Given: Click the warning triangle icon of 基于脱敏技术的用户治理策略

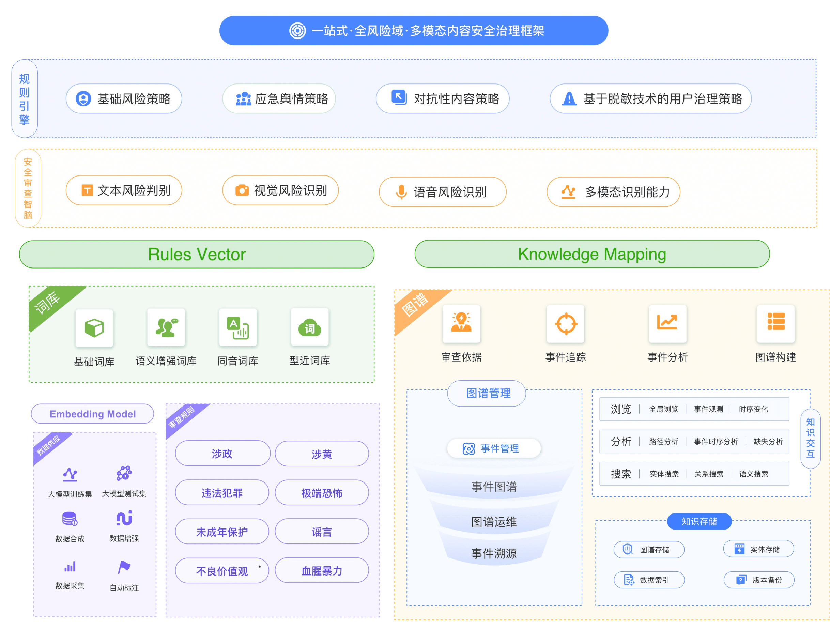Looking at the screenshot, I should (569, 98).
